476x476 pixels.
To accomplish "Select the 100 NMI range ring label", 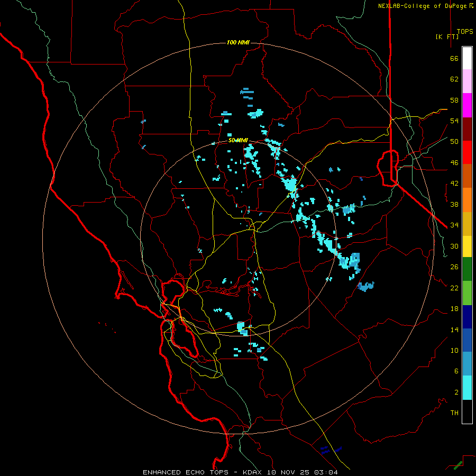I will point(238,42).
